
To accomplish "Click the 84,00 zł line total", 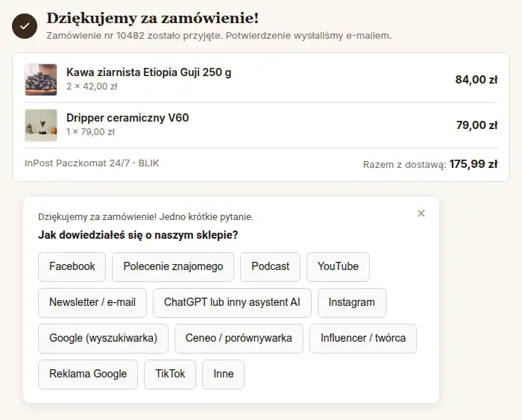I will pos(477,80).
